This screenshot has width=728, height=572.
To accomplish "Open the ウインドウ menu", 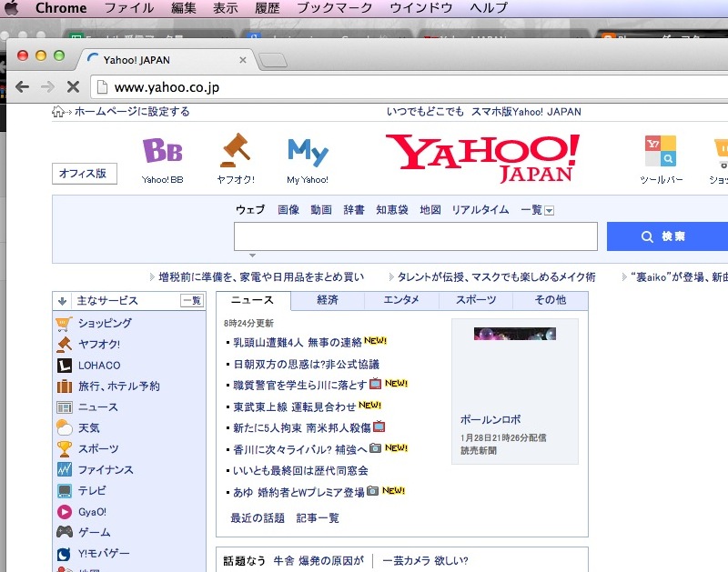I will coord(421,8).
